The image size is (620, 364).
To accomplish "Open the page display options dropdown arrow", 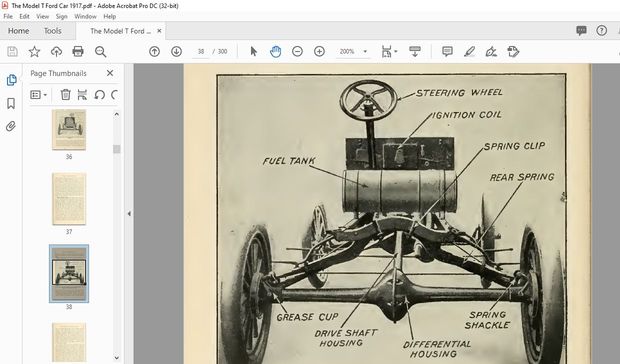I will (396, 51).
